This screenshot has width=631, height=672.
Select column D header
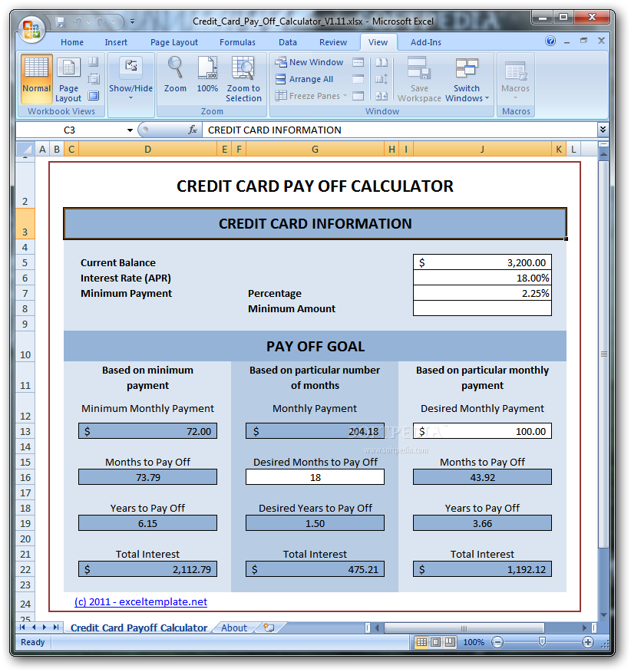[x=147, y=149]
